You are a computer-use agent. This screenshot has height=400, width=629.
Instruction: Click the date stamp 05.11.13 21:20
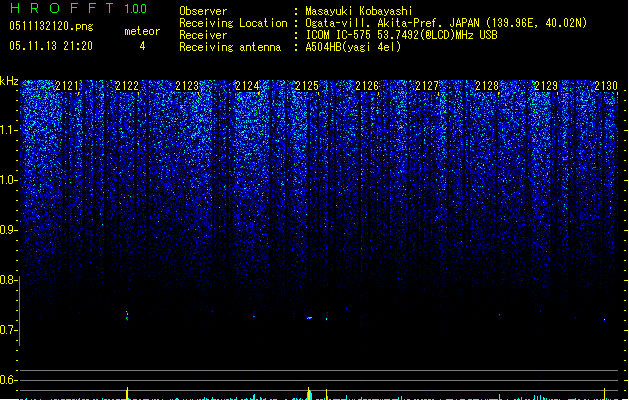point(51,46)
